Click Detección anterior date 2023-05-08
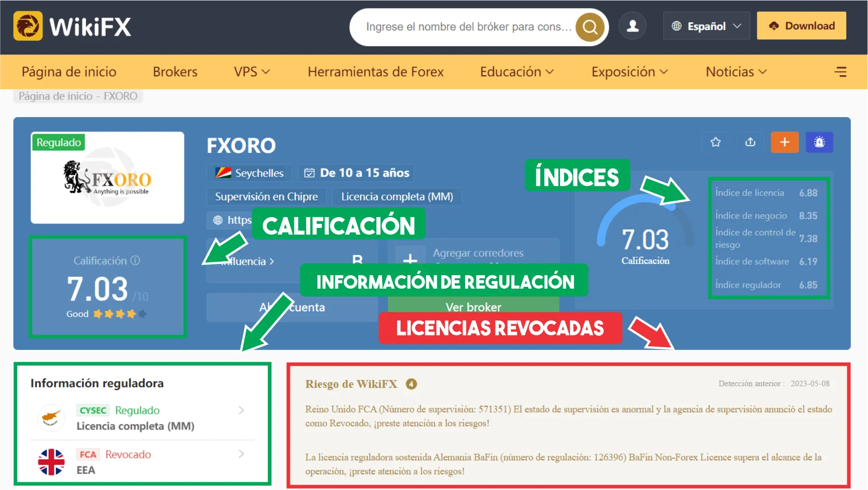Image resolution: width=868 pixels, height=490 pixels. point(774,384)
